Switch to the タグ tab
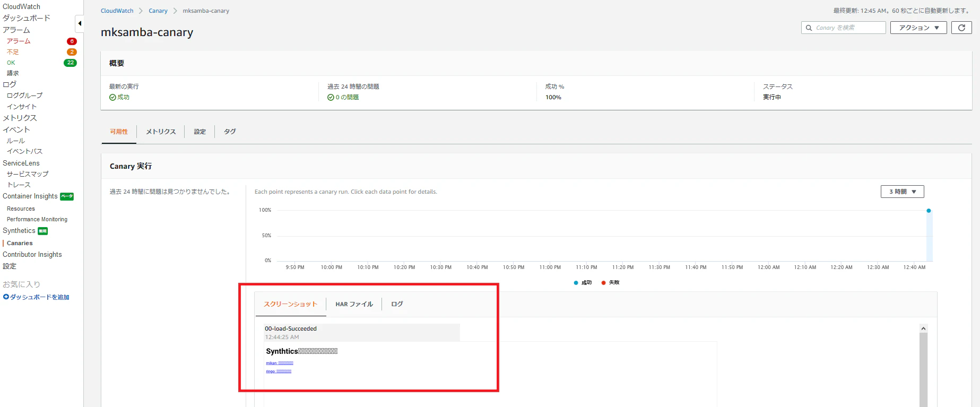980x407 pixels. 230,132
